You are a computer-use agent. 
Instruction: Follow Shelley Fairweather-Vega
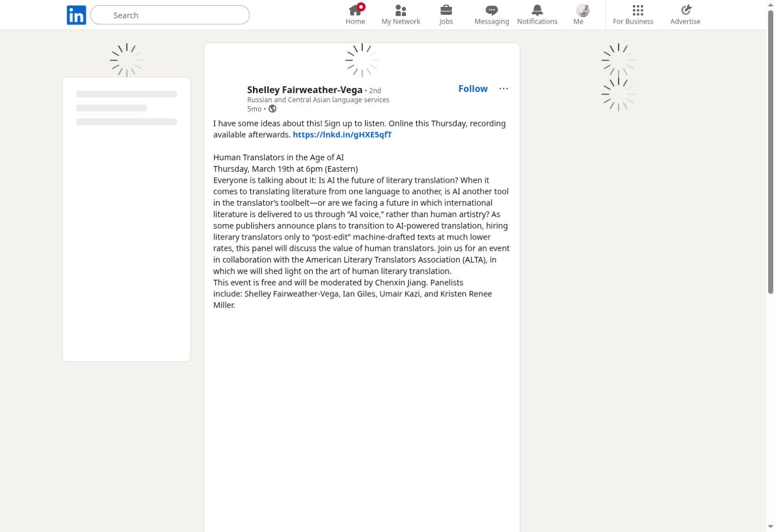[x=473, y=88]
